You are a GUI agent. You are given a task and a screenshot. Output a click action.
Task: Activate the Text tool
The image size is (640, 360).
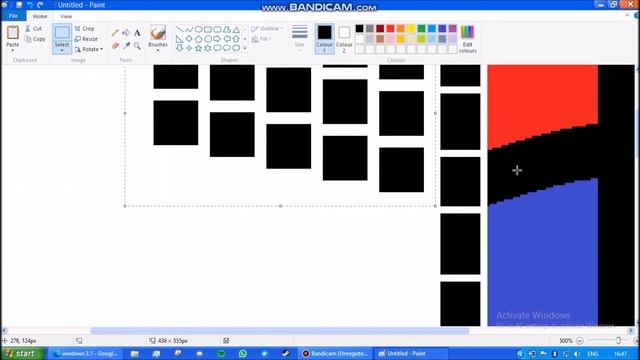137,33
